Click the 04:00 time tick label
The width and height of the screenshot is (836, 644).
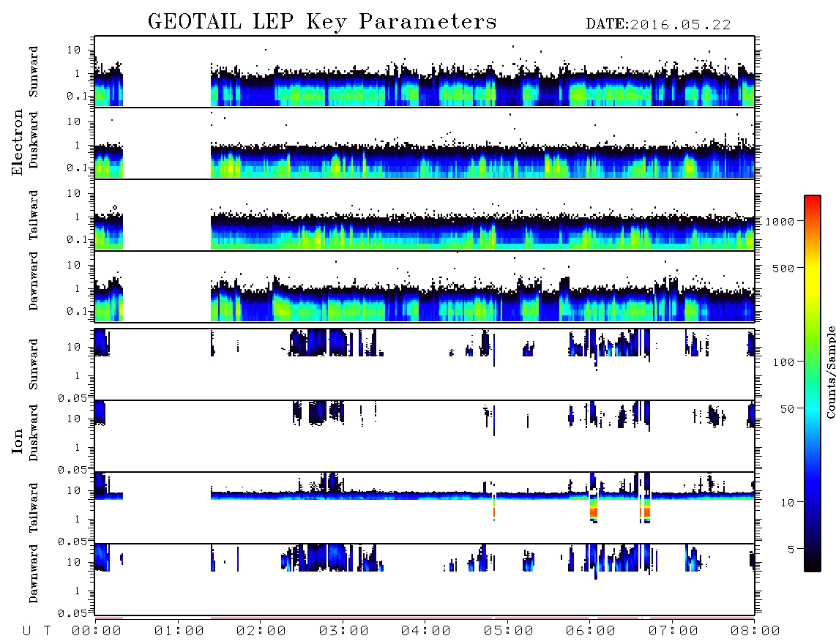pyautogui.click(x=426, y=632)
